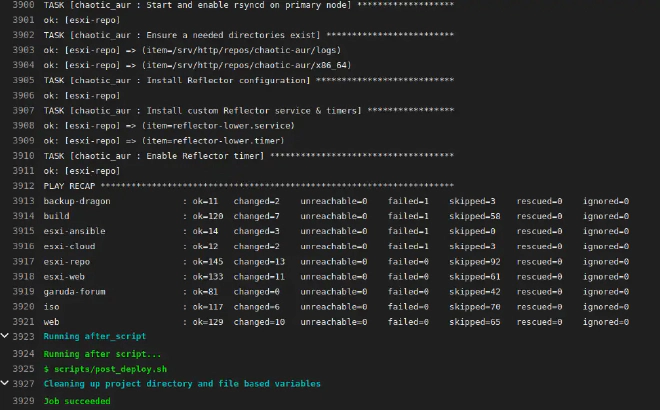Click the 'Running after_script' section header
The height and width of the screenshot is (410, 660).
[x=95, y=337]
